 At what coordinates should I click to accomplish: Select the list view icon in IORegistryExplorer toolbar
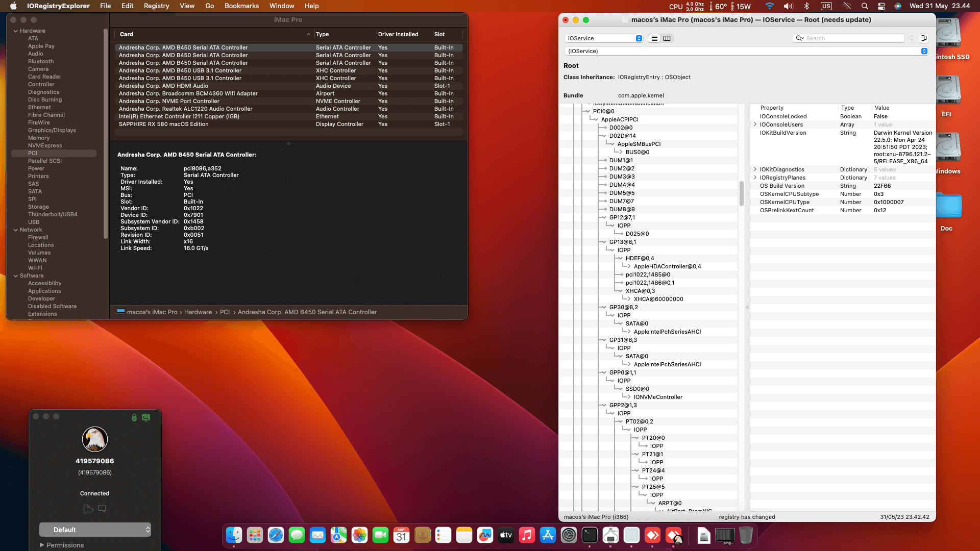point(654,38)
